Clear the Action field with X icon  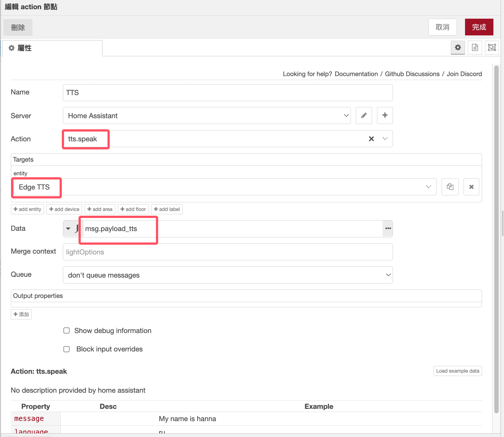371,139
